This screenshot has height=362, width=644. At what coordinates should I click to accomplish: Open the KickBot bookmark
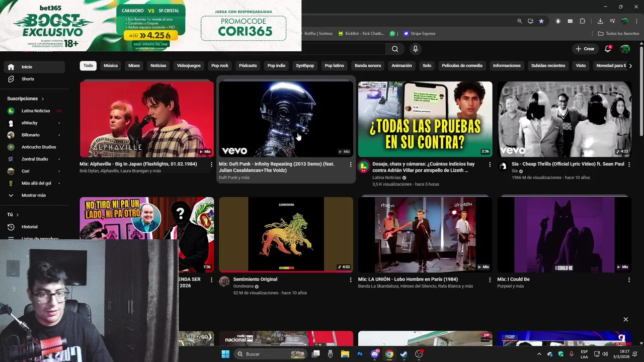361,34
